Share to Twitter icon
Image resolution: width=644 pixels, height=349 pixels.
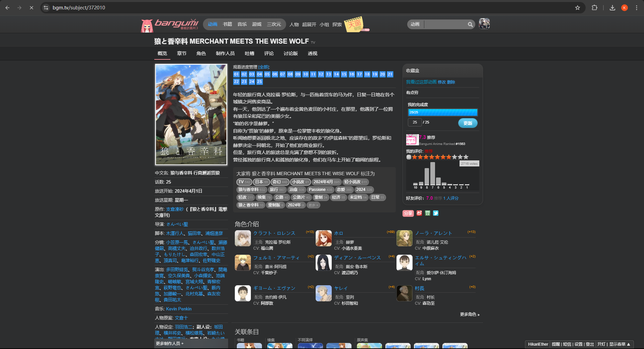click(436, 213)
